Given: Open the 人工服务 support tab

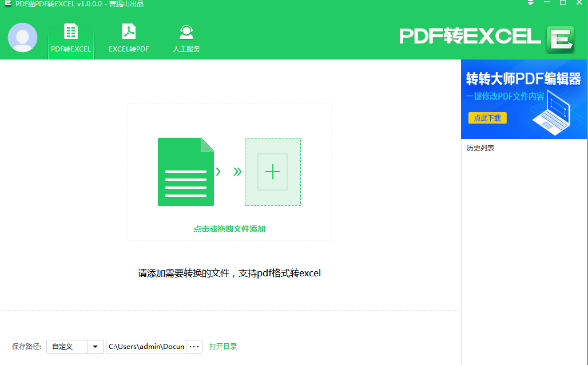Looking at the screenshot, I should (186, 38).
